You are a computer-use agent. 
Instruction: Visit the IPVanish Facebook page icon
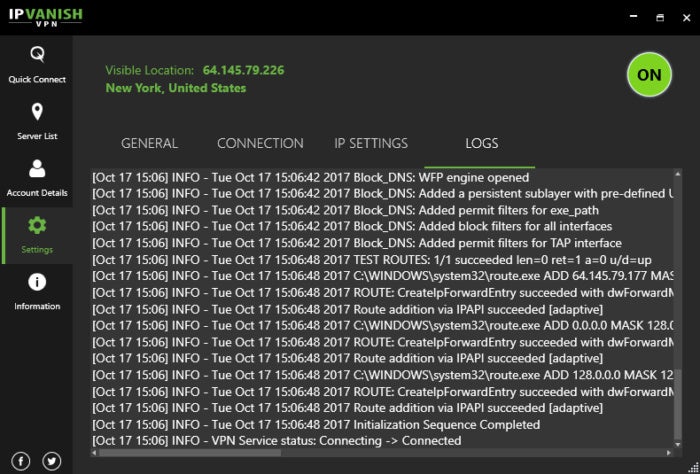(x=21, y=461)
